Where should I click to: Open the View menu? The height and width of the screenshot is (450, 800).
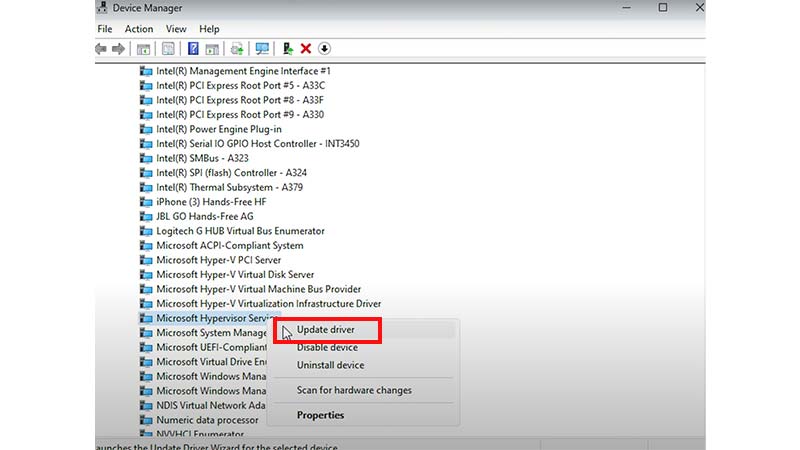pyautogui.click(x=176, y=29)
